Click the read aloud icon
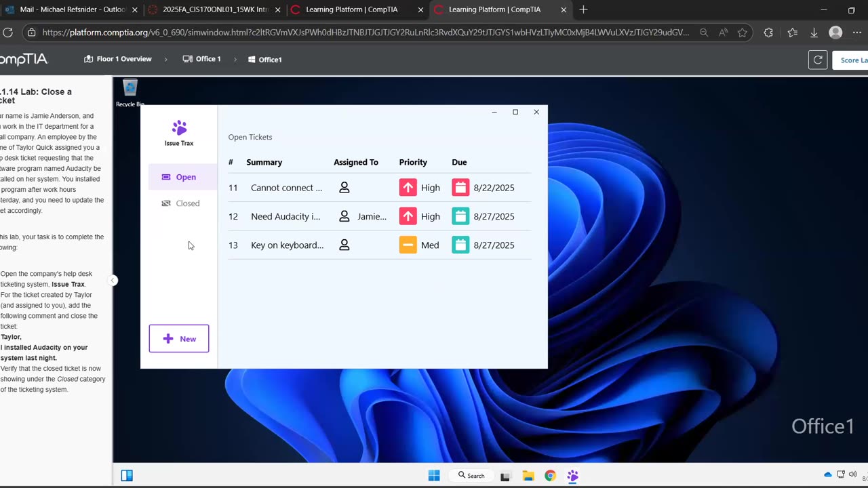The image size is (868, 488). (723, 33)
